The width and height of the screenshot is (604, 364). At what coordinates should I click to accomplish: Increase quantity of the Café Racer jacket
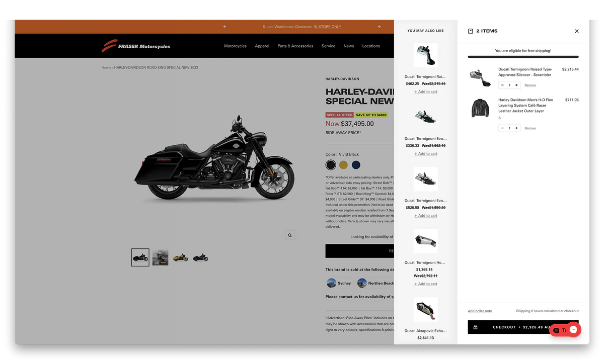click(x=516, y=128)
